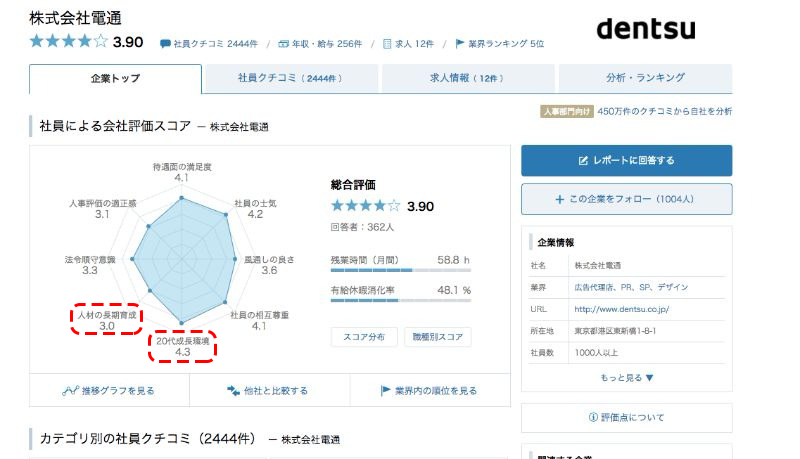This screenshot has width=800, height=459.
Task: Click the flag icon next to 業界ランキング 5位
Action: 460,43
